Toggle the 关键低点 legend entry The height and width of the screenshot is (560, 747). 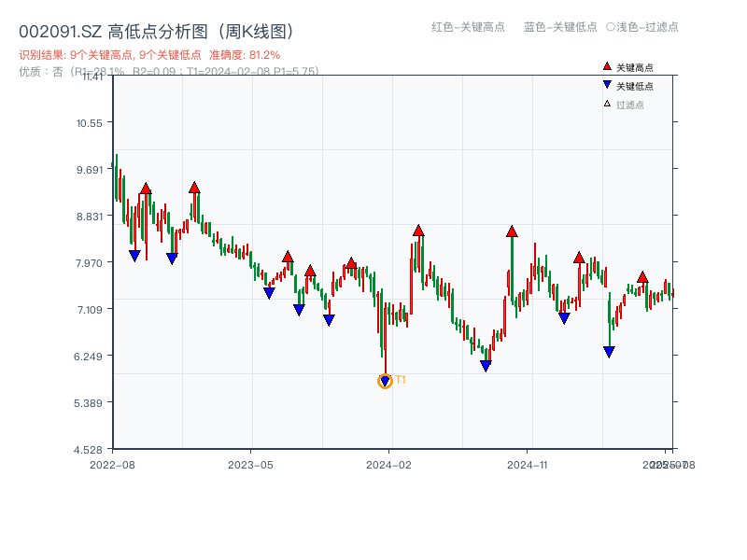(x=627, y=86)
